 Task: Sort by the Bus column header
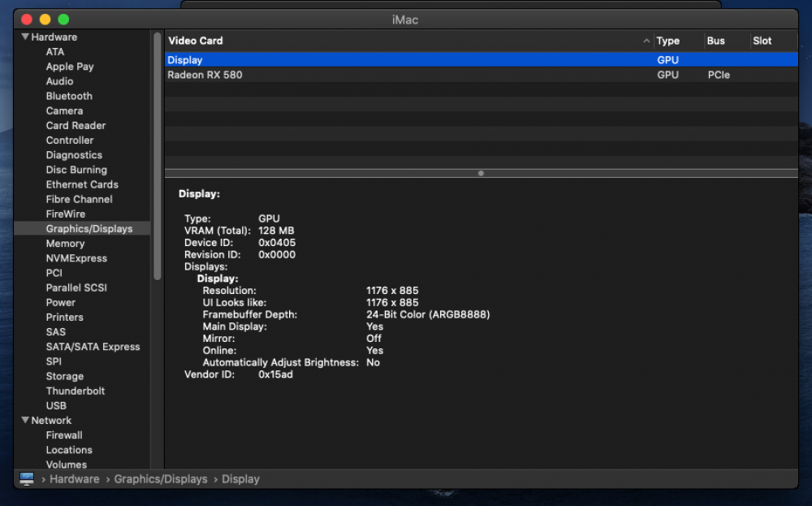(715, 41)
